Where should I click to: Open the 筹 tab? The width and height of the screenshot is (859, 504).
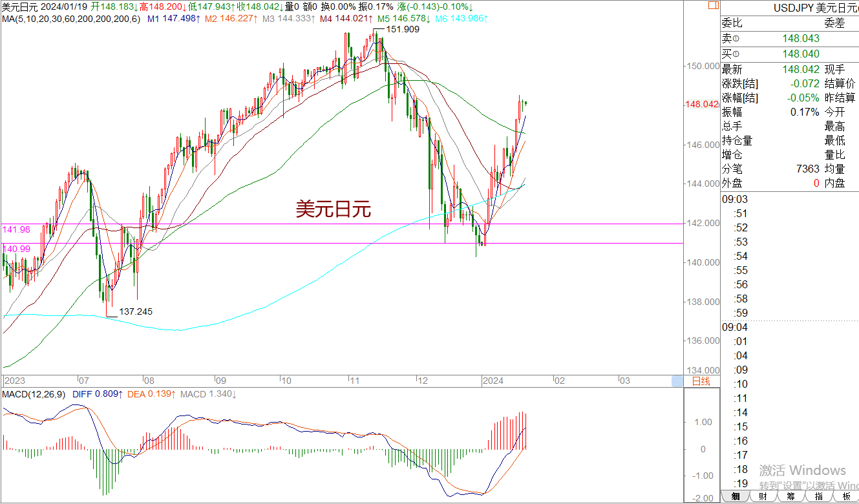[x=790, y=496]
